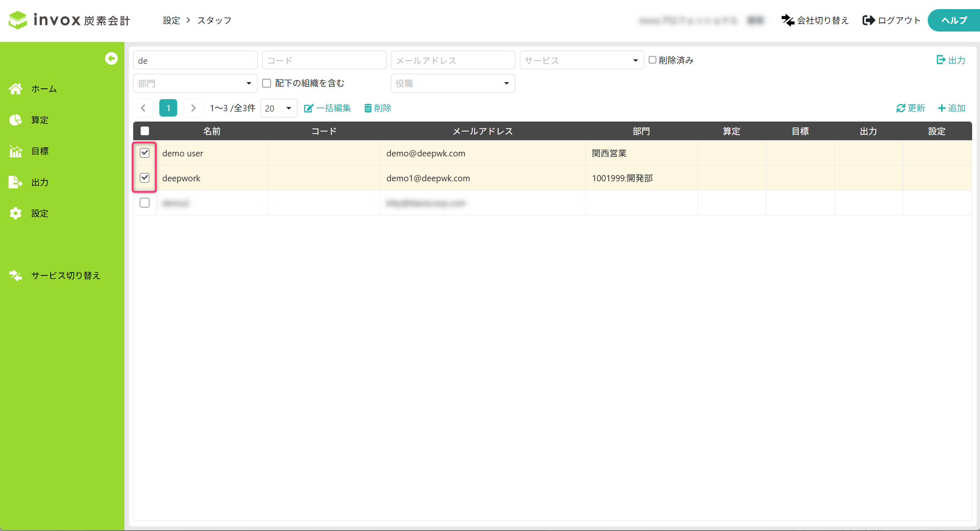Screen dimensions: 980x531
Task: Click the name search field containing de
Action: [x=195, y=61]
